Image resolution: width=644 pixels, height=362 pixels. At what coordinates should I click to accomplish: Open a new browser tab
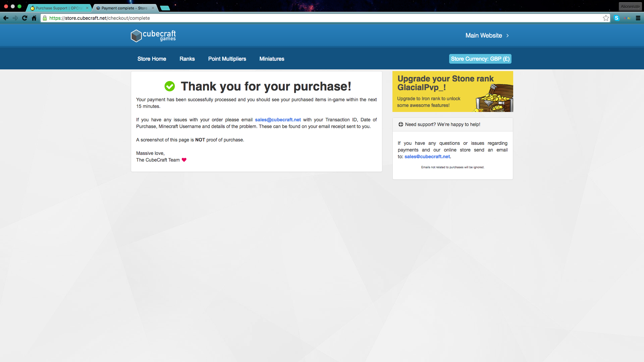tap(165, 8)
